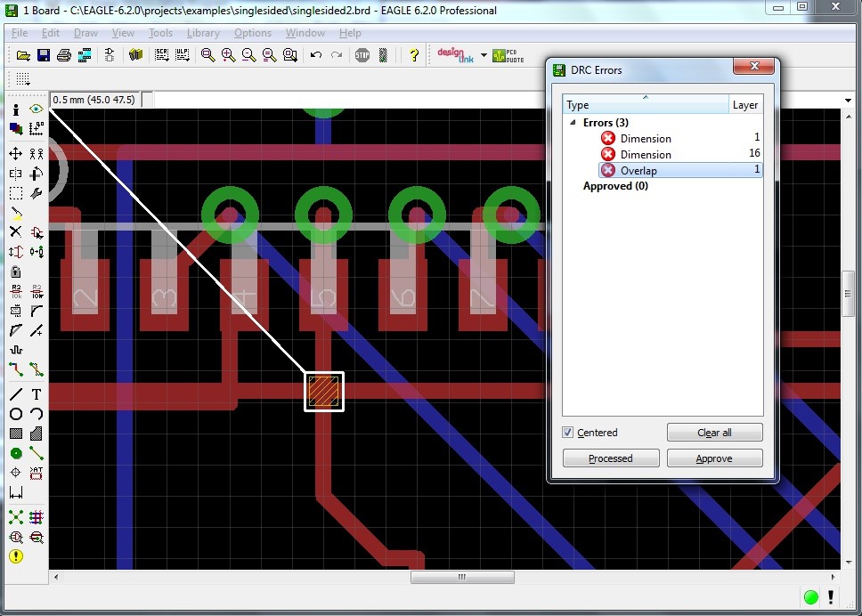The width and height of the screenshot is (862, 616).
Task: Click the horizontal scrollbar thumb
Action: tap(461, 578)
